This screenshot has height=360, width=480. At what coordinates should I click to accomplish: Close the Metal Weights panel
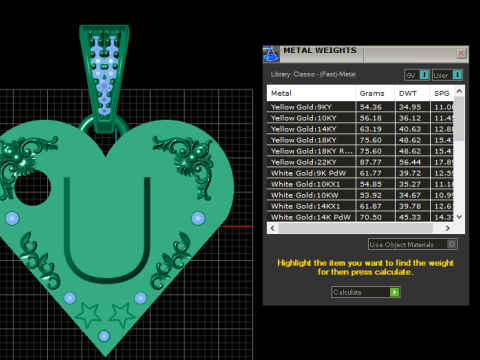[x=461, y=53]
